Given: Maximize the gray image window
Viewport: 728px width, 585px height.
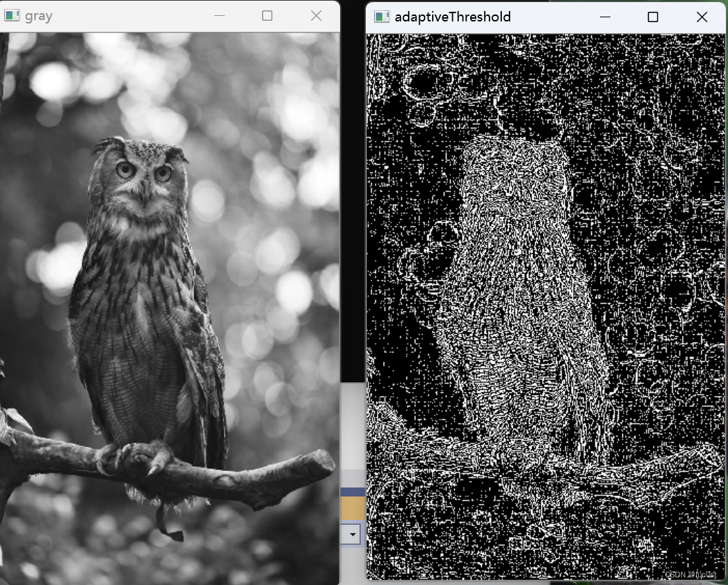Looking at the screenshot, I should [x=268, y=16].
